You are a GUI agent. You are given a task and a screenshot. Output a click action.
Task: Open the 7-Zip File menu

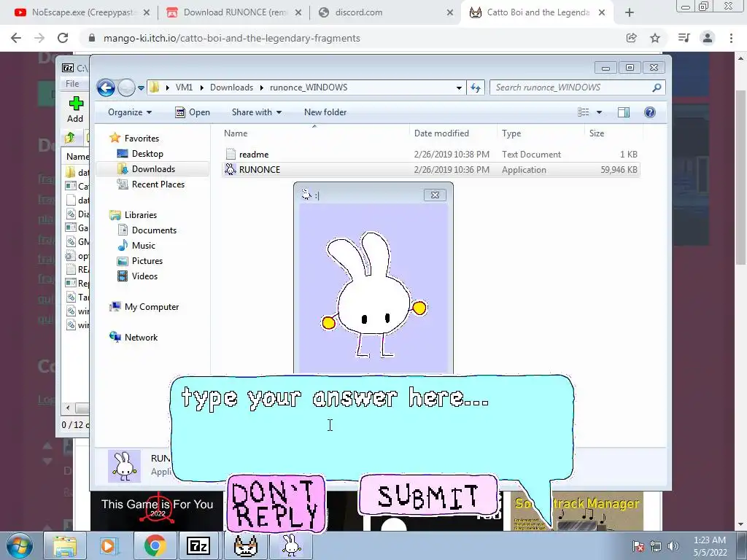[x=72, y=84]
